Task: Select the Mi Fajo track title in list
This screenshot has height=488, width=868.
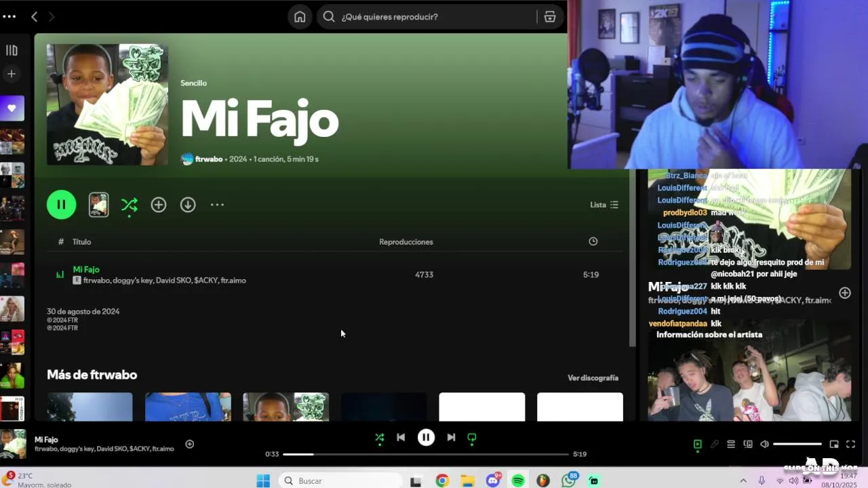Action: [x=86, y=269]
